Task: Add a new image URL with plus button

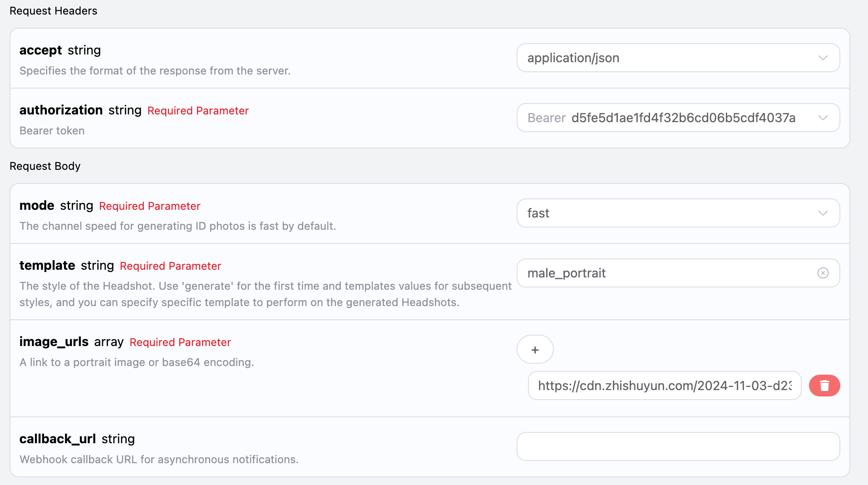Action: 535,350
